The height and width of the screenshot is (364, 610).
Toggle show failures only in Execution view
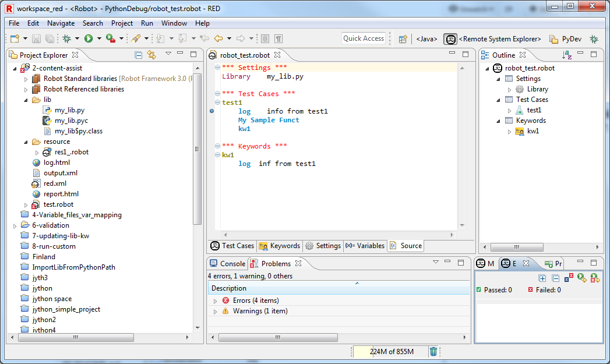(568, 278)
